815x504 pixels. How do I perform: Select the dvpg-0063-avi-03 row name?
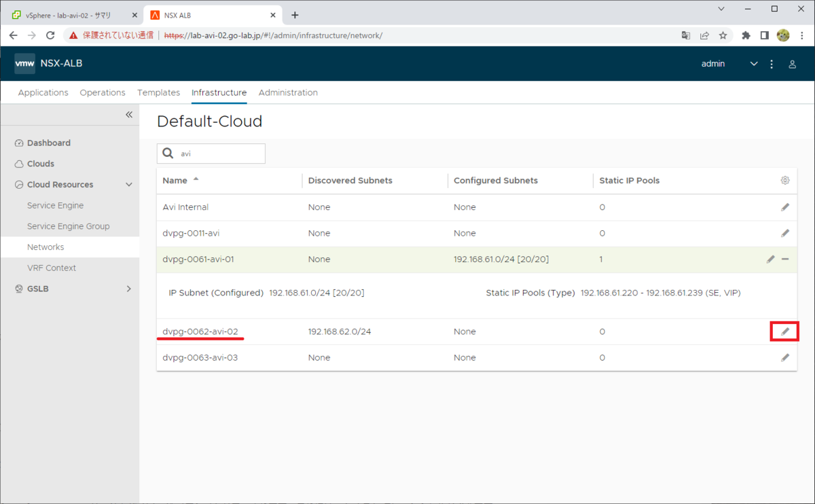(x=200, y=357)
